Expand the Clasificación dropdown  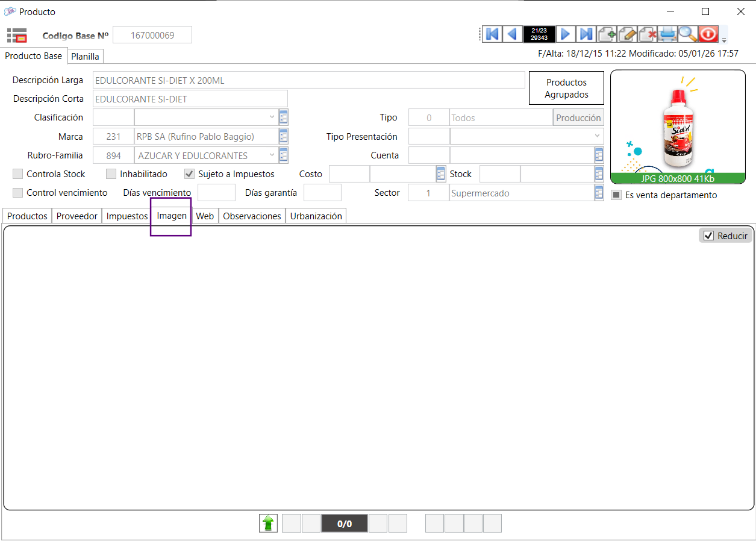pyautogui.click(x=271, y=117)
